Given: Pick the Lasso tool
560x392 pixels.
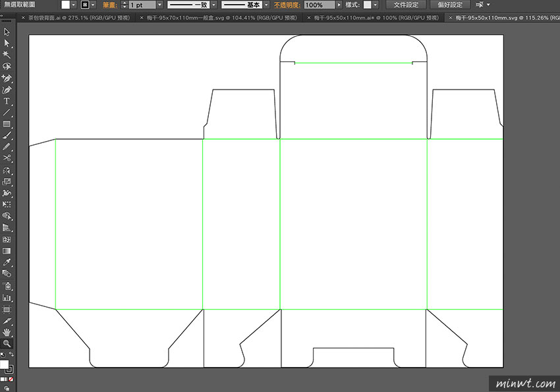Looking at the screenshot, I should click(x=7, y=67).
